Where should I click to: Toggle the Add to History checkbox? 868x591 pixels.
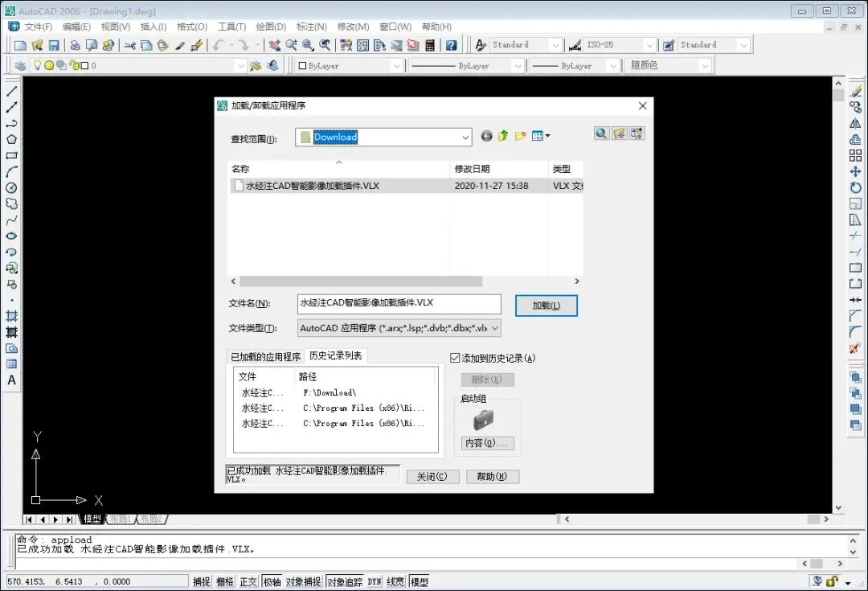point(455,359)
